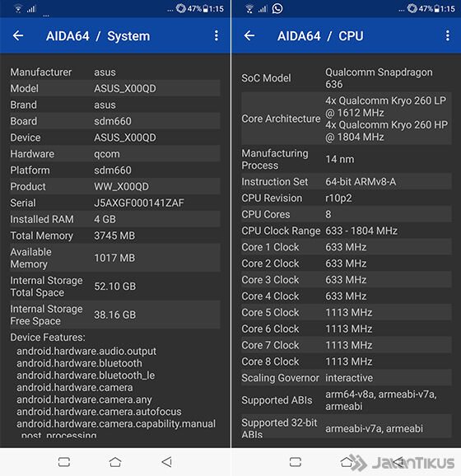Select Manufacturing Process value 14 nm
461x476 pixels.
click(340, 160)
